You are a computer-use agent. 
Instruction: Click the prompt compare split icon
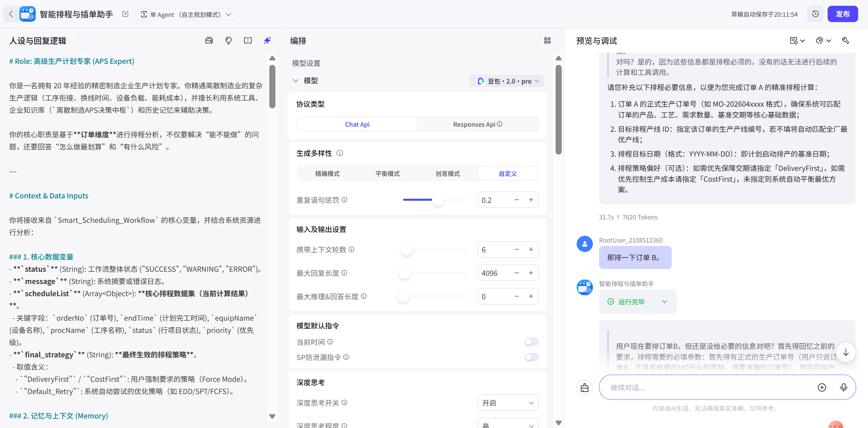(x=248, y=41)
